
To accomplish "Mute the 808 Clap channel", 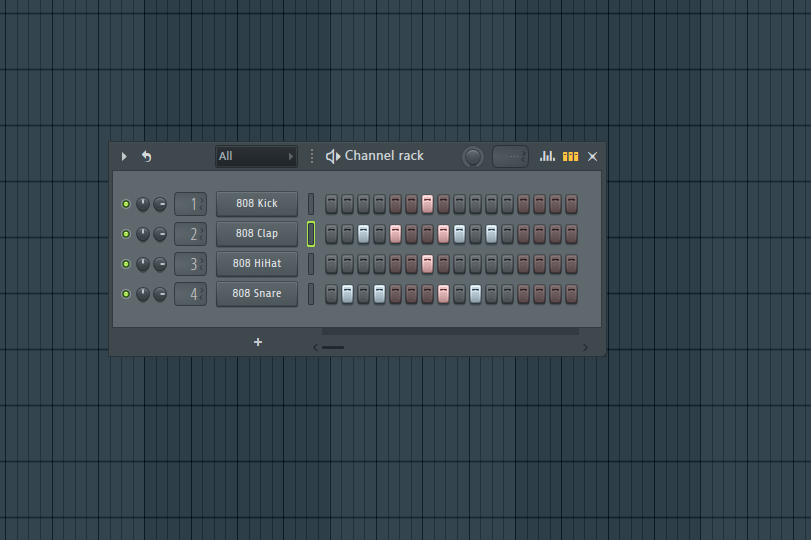I will [126, 234].
